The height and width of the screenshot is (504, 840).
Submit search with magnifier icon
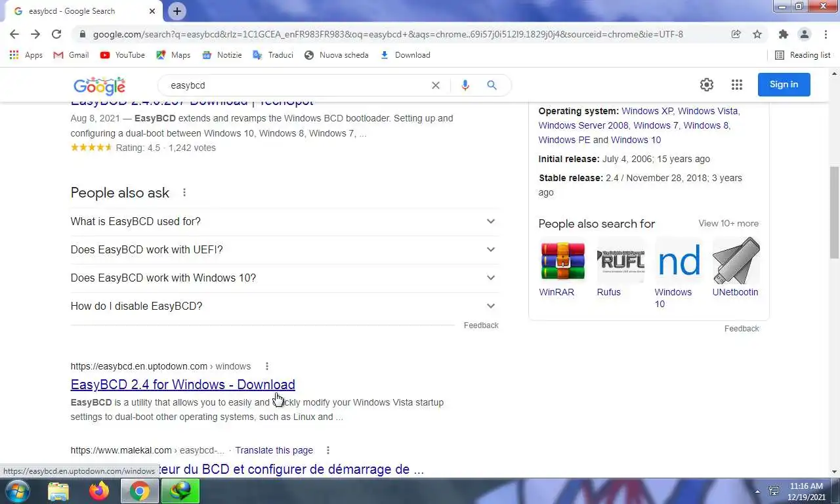click(x=492, y=85)
